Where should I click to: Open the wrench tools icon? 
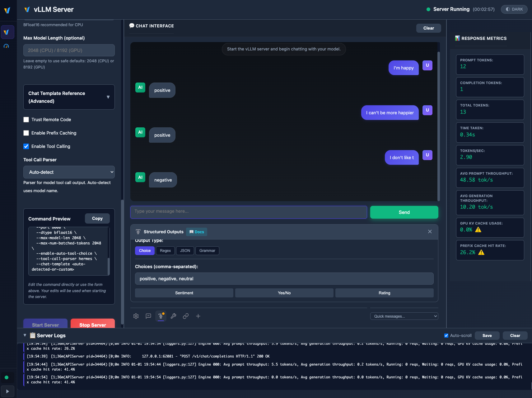173,316
